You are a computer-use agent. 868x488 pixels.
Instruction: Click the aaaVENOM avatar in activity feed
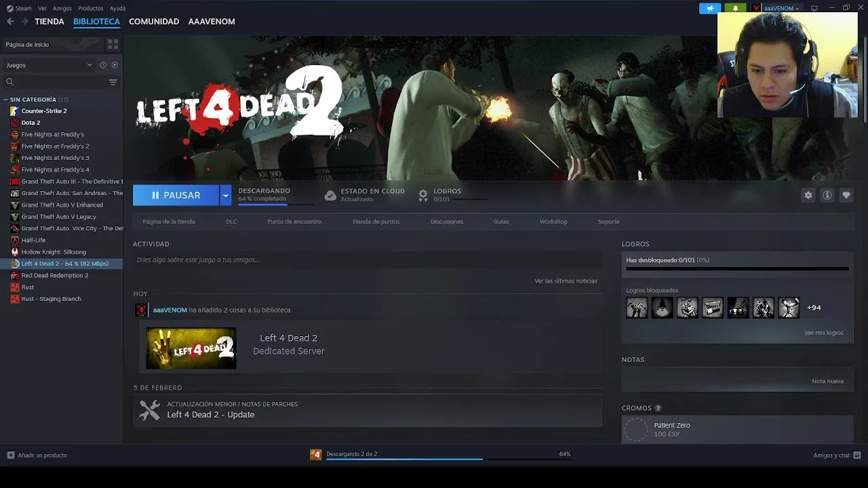tap(141, 310)
